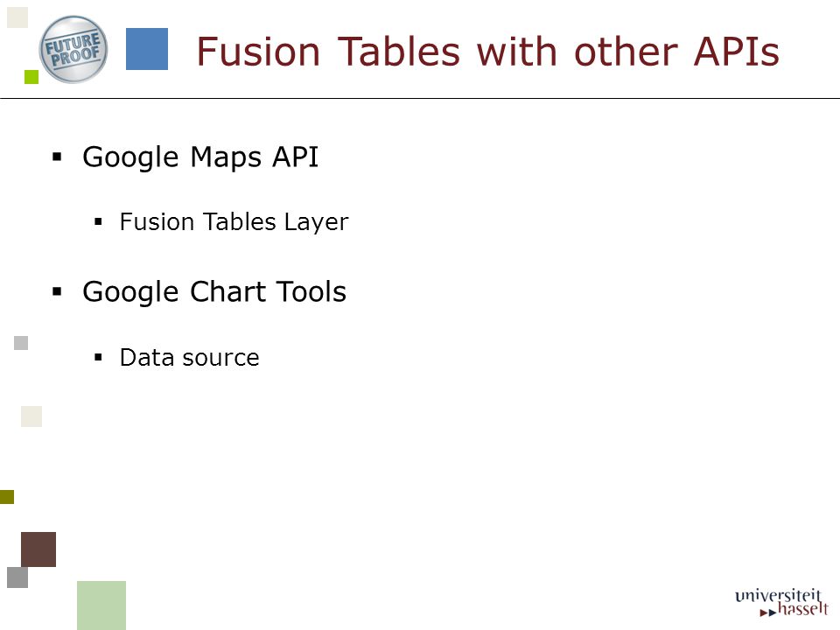Screen dimensions: 840x630
Task: Click the bright green square near the badge
Action: (31, 77)
